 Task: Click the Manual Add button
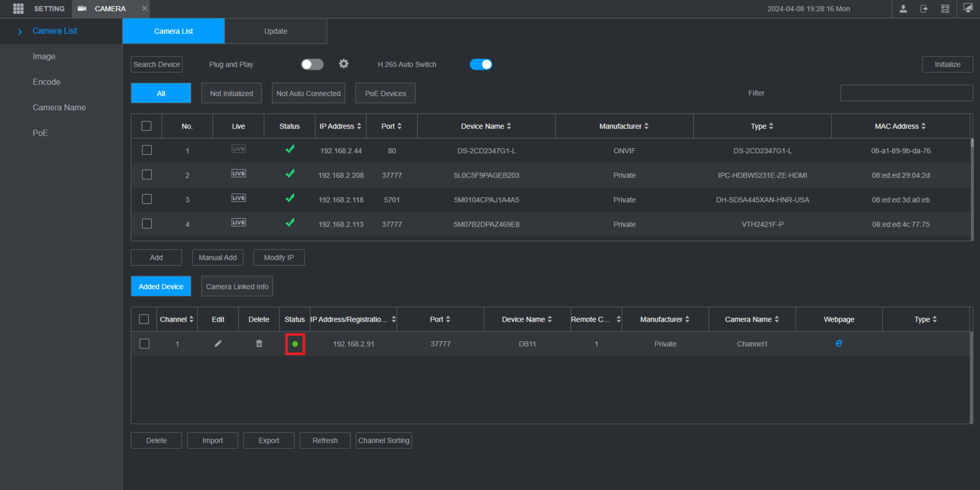217,258
